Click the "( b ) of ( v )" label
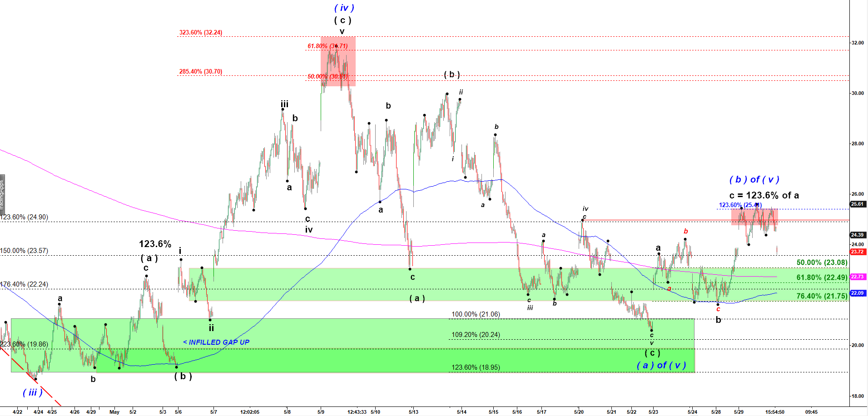 pyautogui.click(x=754, y=179)
